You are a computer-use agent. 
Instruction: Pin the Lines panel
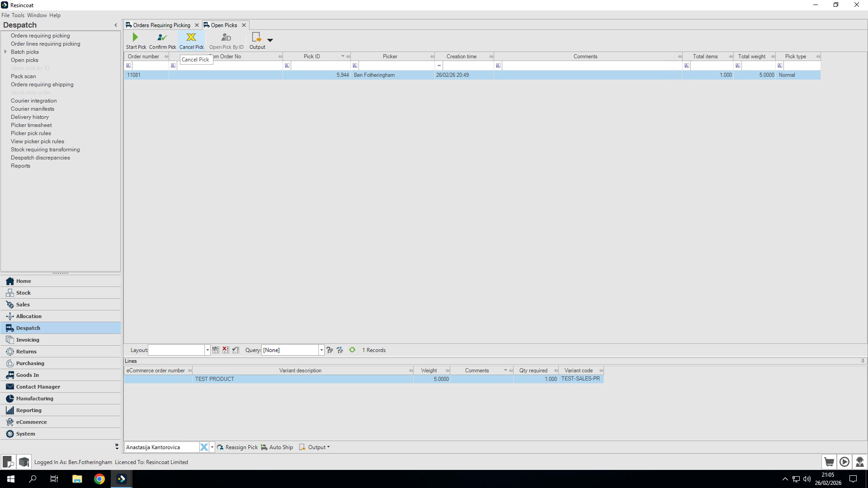863,361
